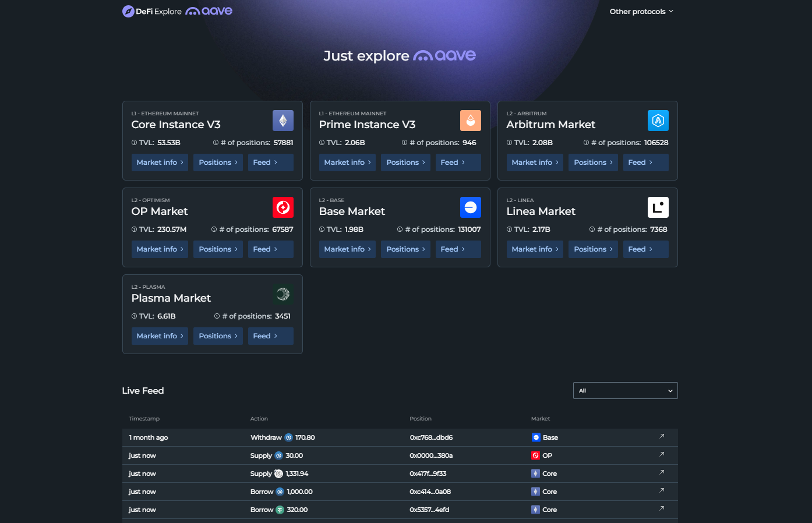The height and width of the screenshot is (523, 812).
Task: Click the Ethereum icon on Core Instance V3
Action: tap(283, 121)
